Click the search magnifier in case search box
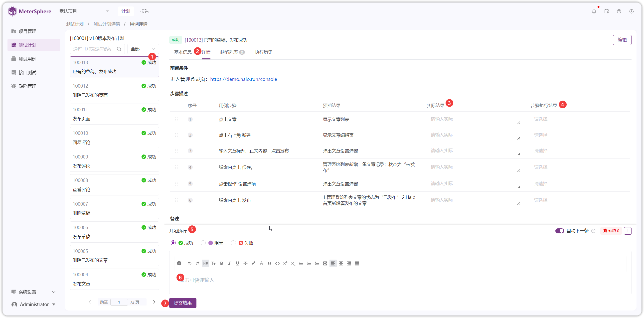644x318 pixels. 119,49
